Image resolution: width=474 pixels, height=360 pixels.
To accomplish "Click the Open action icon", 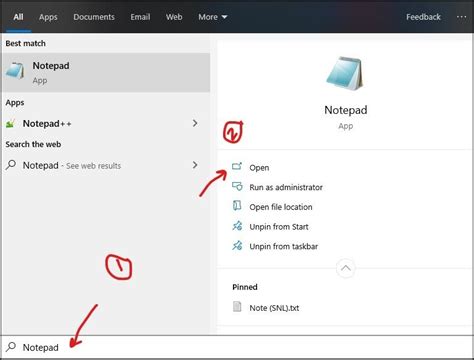I will pos(237,166).
